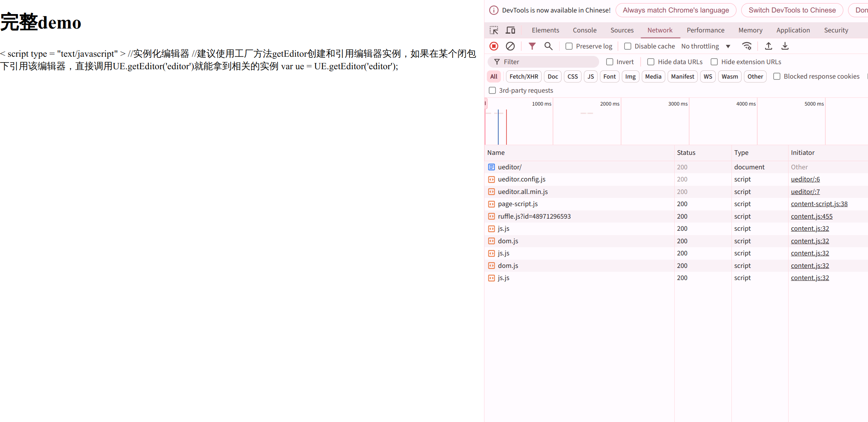Image resolution: width=868 pixels, height=422 pixels.
Task: Activate the inspect element picker icon
Action: (x=494, y=30)
